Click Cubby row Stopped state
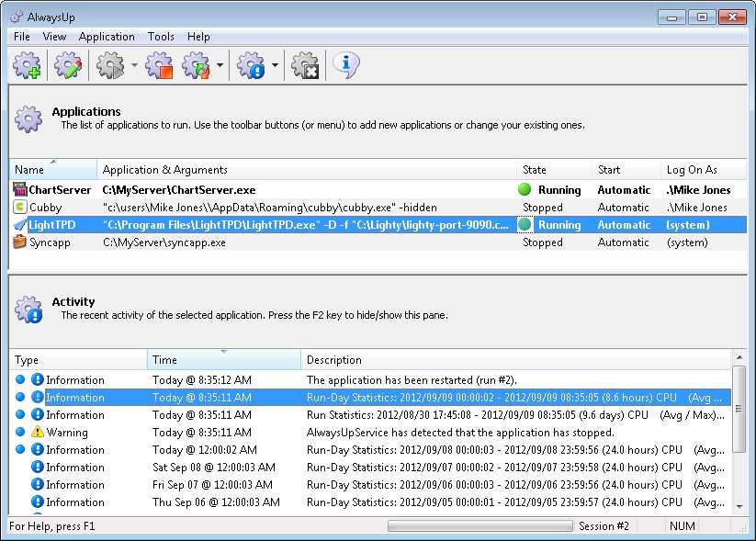756x541 pixels. tap(543, 208)
